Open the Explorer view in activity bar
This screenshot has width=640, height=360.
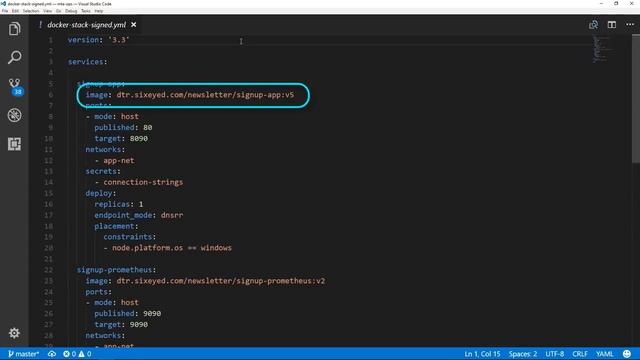coord(14,29)
